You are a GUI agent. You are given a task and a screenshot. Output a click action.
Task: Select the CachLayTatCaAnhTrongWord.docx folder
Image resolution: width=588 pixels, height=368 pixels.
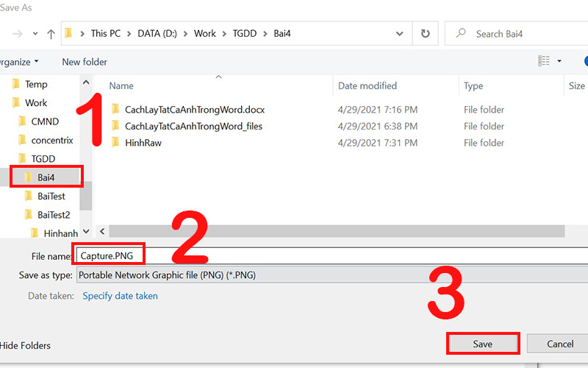(195, 110)
